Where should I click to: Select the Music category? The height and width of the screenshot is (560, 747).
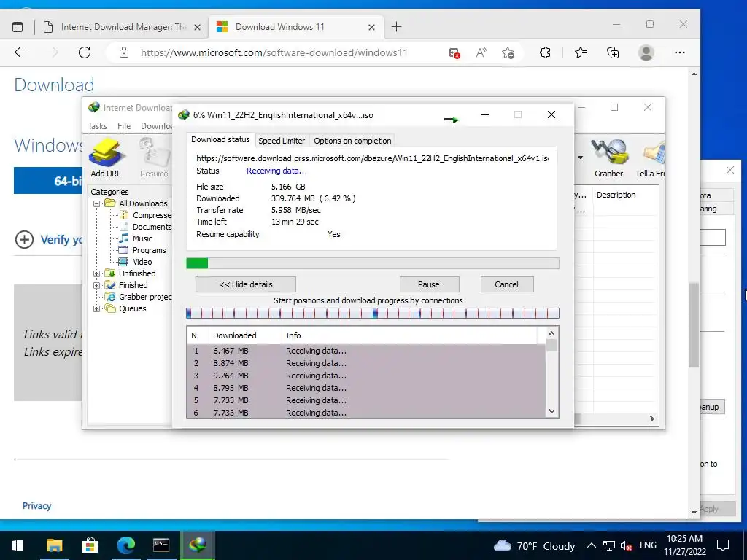(142, 238)
